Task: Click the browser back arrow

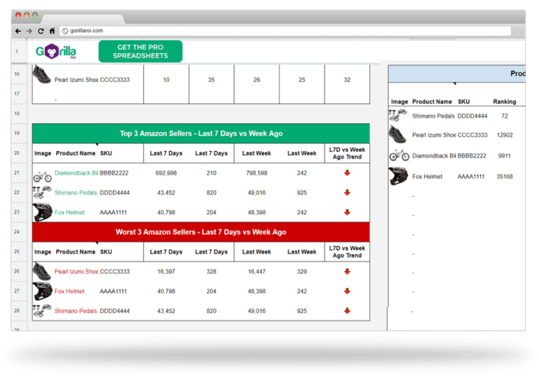Action: (x=18, y=31)
